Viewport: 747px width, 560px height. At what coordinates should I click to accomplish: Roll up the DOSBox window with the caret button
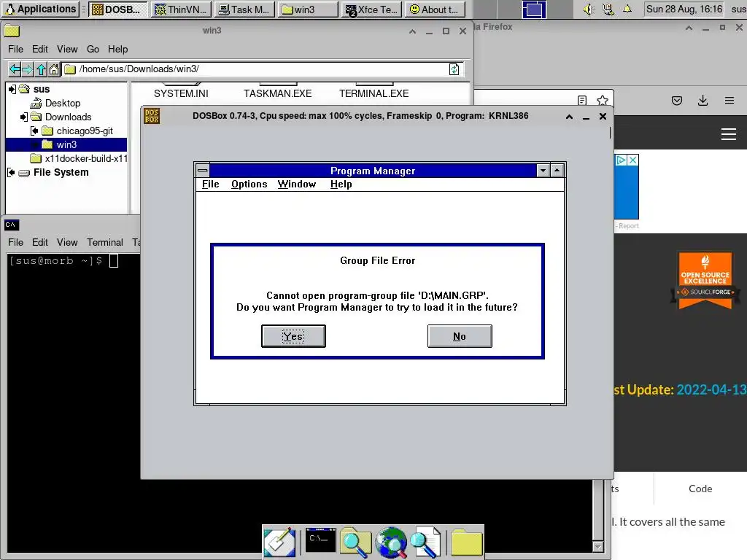569,117
